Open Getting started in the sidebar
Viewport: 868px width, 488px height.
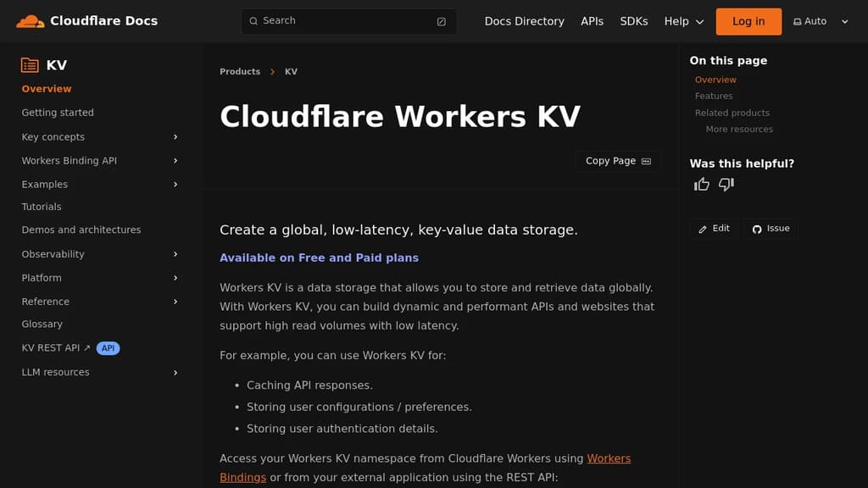pos(58,113)
